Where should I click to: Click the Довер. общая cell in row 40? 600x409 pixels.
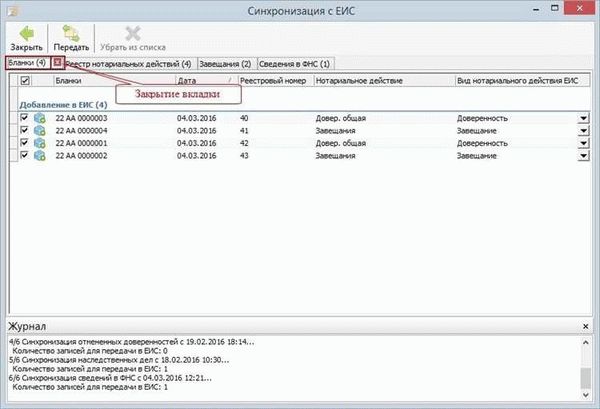click(x=341, y=118)
